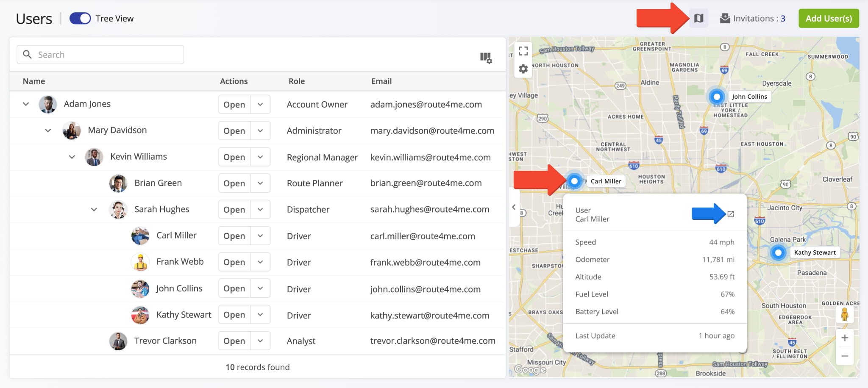Click Open button for Frank Webb
Viewport: 868px width, 388px height.
[x=234, y=262]
